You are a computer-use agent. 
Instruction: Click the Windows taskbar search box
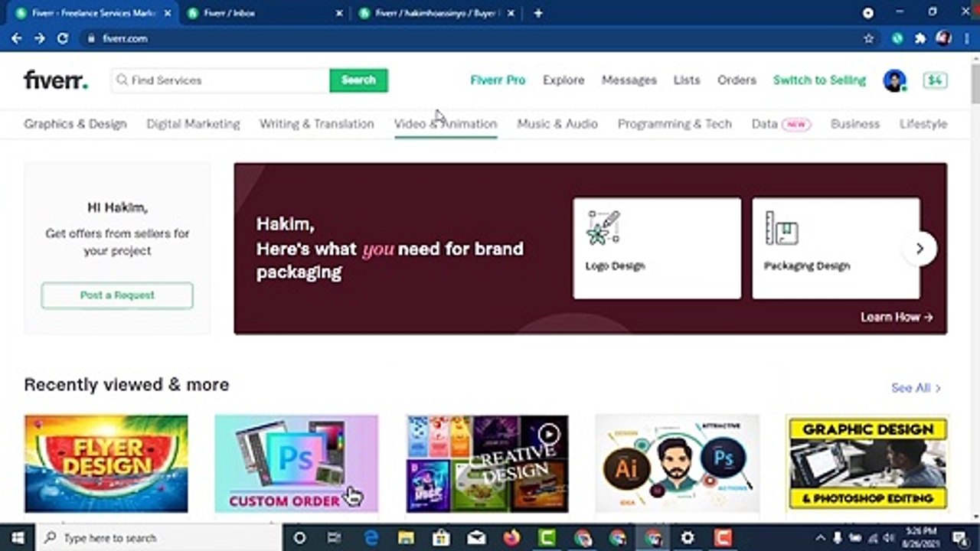[x=160, y=537]
